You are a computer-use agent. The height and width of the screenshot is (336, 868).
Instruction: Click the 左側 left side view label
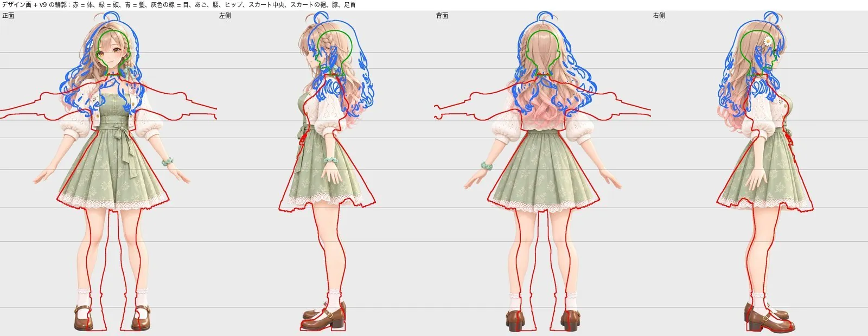(x=225, y=16)
